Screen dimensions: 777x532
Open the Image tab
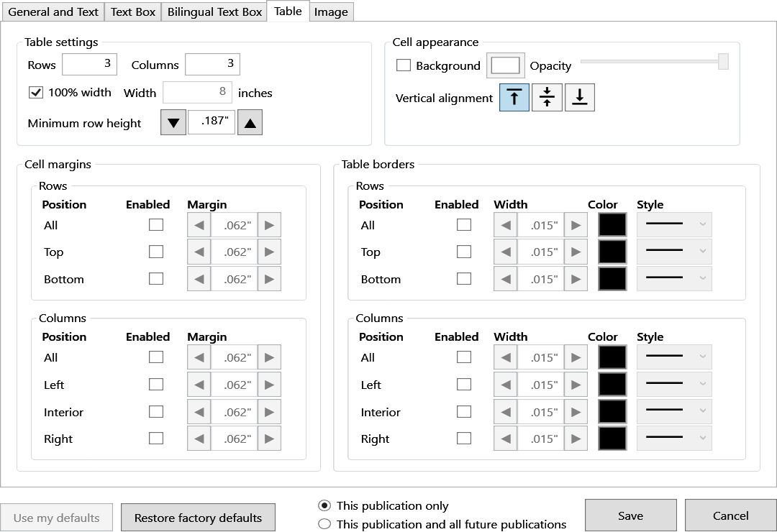click(x=331, y=12)
